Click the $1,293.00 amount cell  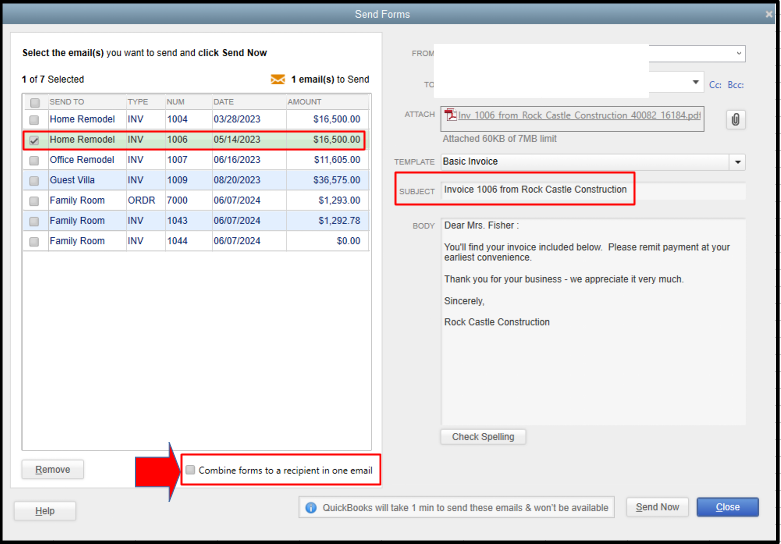pos(327,200)
